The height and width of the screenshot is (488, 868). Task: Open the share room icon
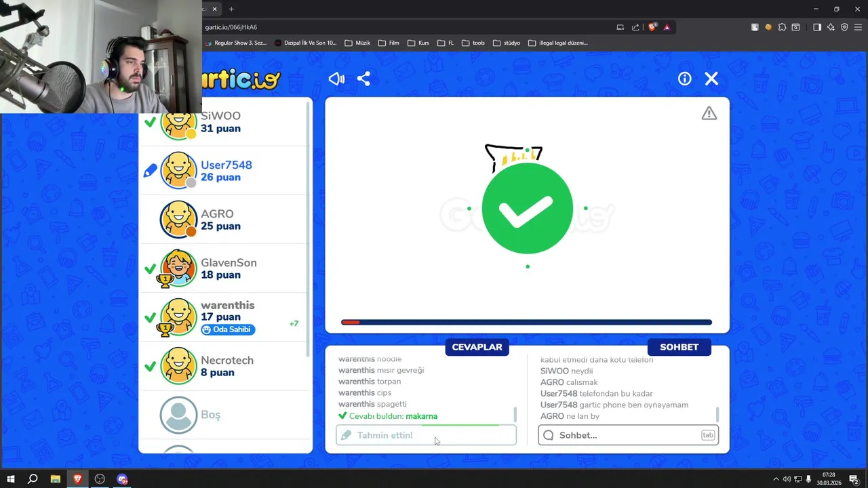(x=363, y=79)
